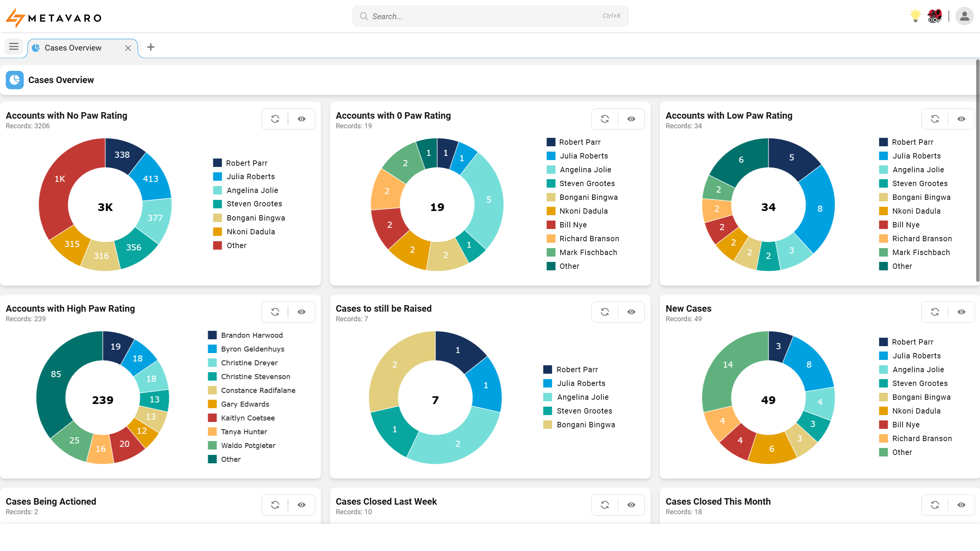Open the hamburger menu beside the tabs

pos(13,47)
